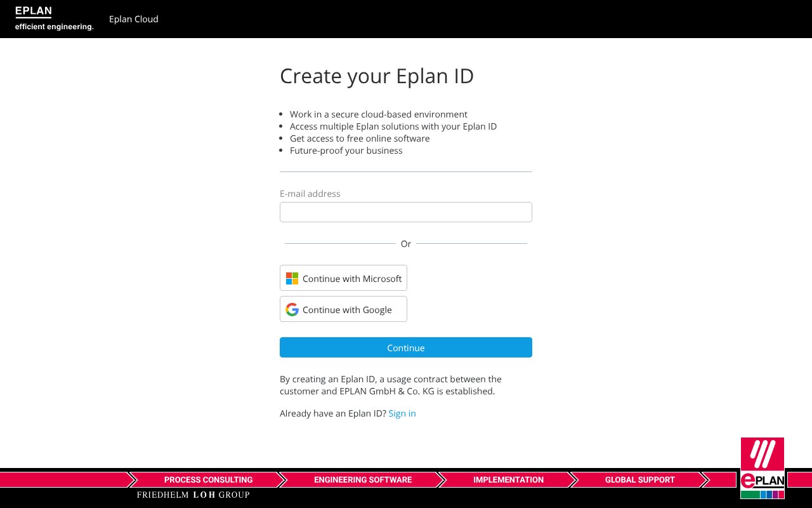Select PROCESS CONSULTING in the bottom banner
Screen dimensions: 812x508
pyautogui.click(x=208, y=479)
